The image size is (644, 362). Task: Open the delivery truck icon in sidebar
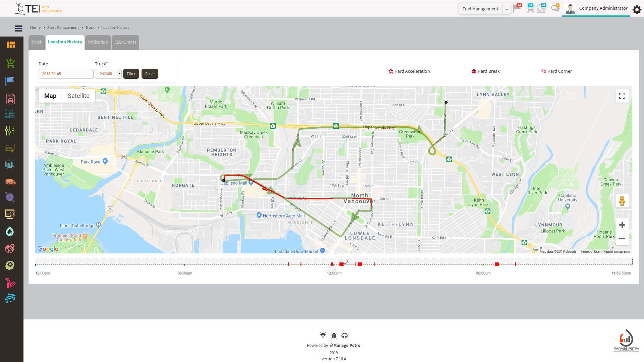click(x=10, y=182)
